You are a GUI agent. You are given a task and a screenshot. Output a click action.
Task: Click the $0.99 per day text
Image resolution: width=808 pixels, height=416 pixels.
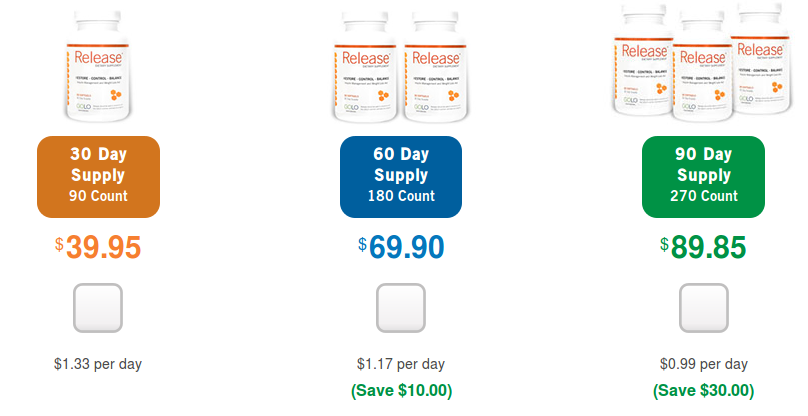(704, 364)
